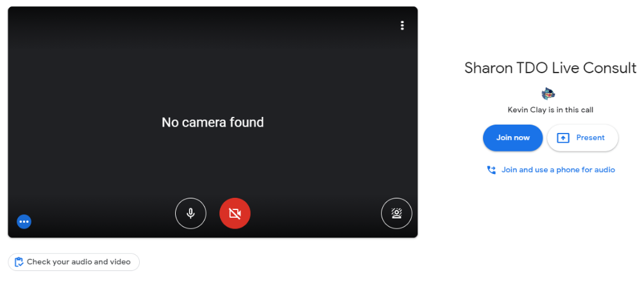Click the phone handset icon
The image size is (644, 289).
[x=491, y=170]
